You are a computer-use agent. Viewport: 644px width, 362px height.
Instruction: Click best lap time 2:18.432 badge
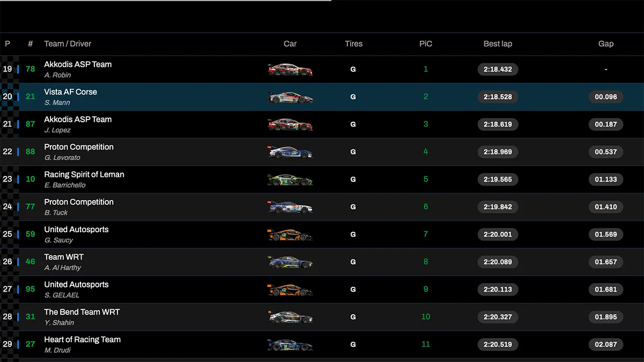click(x=497, y=70)
